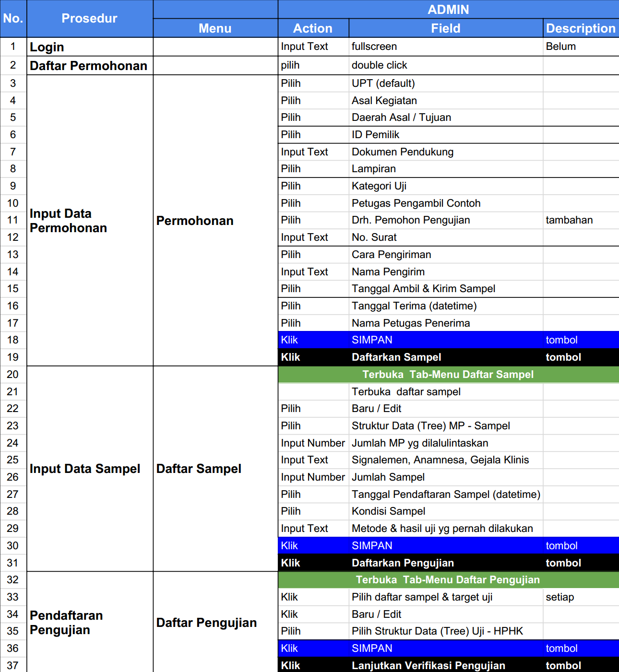
Task: Select the Login procedure cell
Action: (x=90, y=47)
